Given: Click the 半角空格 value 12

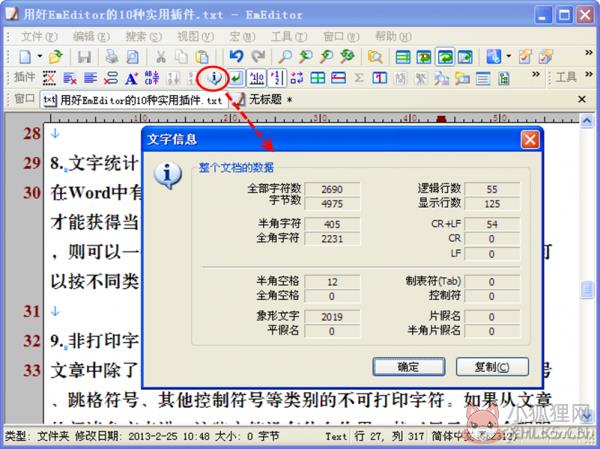Looking at the screenshot, I should pos(332,282).
